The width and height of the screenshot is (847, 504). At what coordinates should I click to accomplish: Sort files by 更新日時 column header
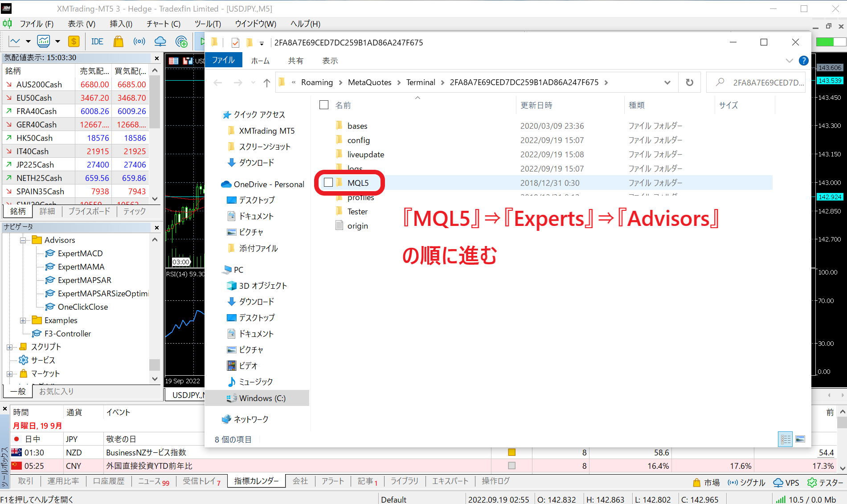536,105
